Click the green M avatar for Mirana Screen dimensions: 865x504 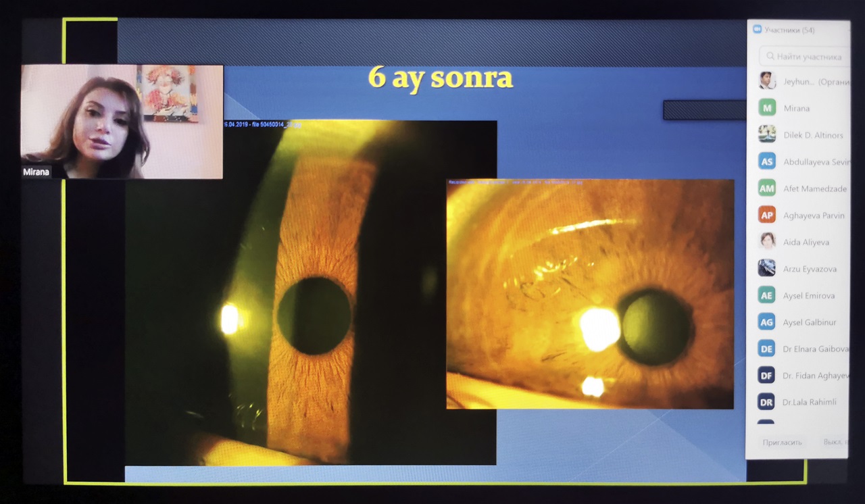click(766, 108)
